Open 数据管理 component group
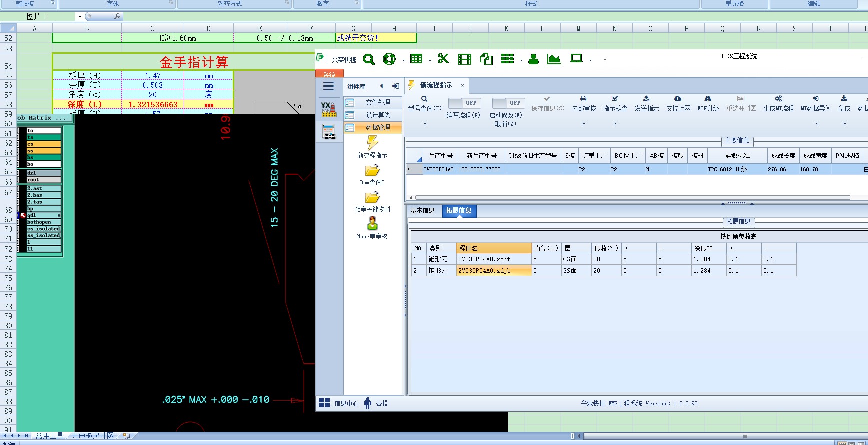868x445 pixels. click(x=373, y=127)
